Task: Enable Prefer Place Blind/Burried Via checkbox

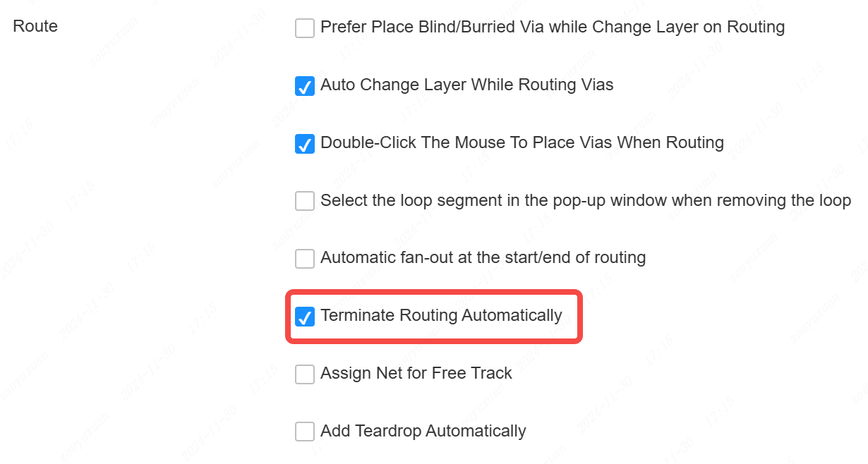Action: [x=305, y=28]
